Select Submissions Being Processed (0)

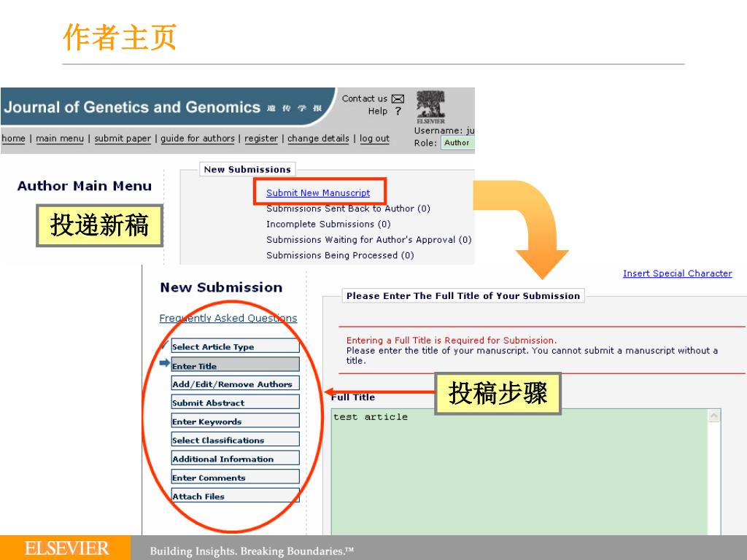pyautogui.click(x=340, y=255)
